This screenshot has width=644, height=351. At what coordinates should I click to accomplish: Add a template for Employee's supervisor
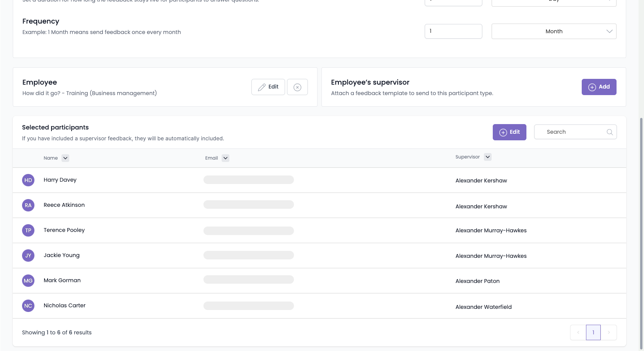[599, 87]
